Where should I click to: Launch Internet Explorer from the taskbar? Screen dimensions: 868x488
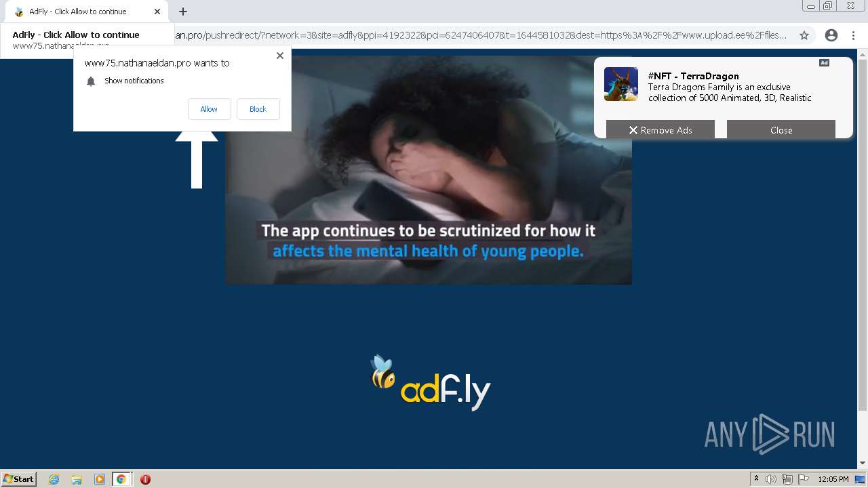[54, 479]
